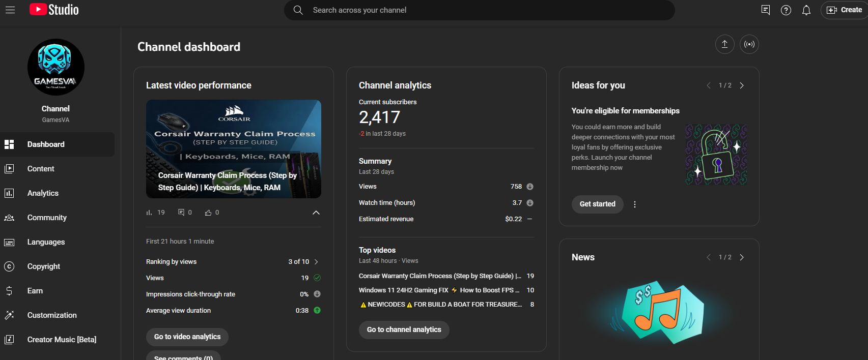Click the down arrow beside click-through rate
The image size is (868, 360).
pyautogui.click(x=317, y=294)
